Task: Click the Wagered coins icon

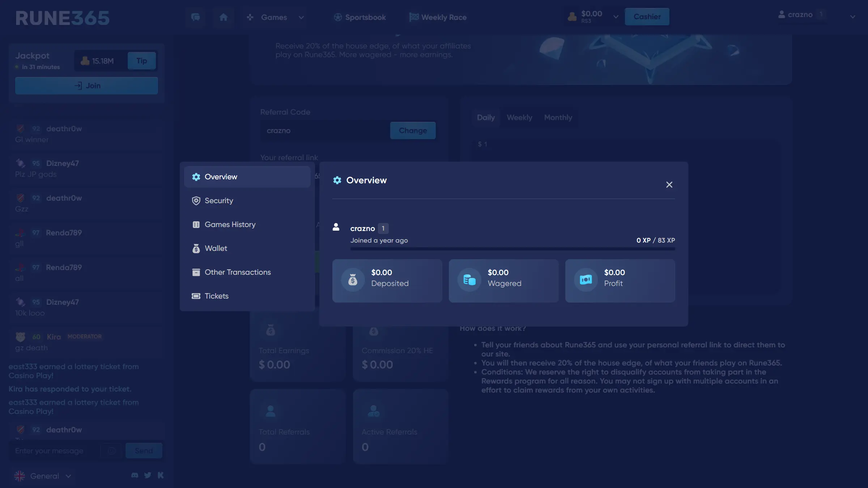Action: click(x=469, y=280)
